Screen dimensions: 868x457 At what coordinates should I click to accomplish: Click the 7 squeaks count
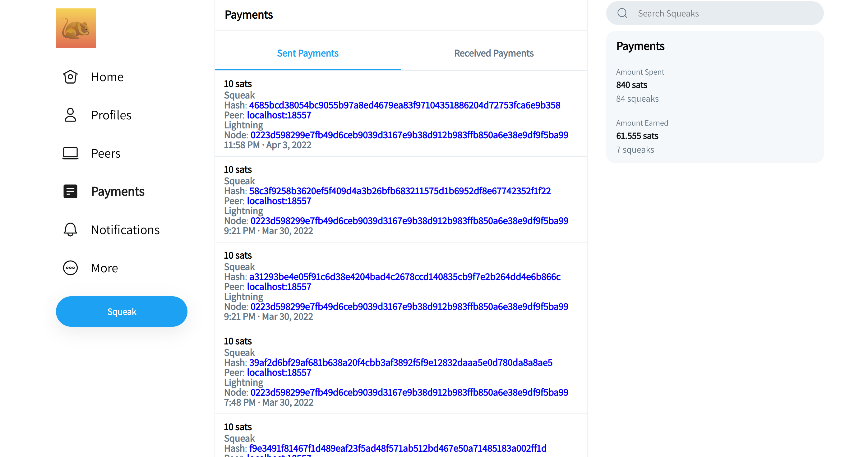[x=635, y=150]
